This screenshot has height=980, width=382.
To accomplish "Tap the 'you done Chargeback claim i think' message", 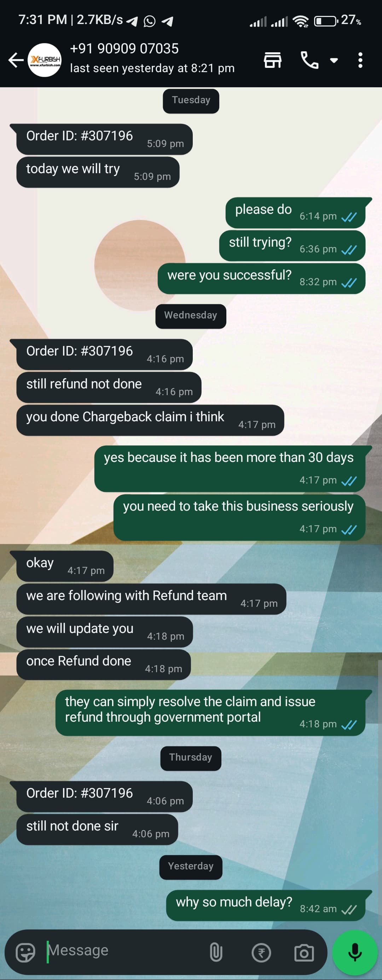I will pos(150,420).
